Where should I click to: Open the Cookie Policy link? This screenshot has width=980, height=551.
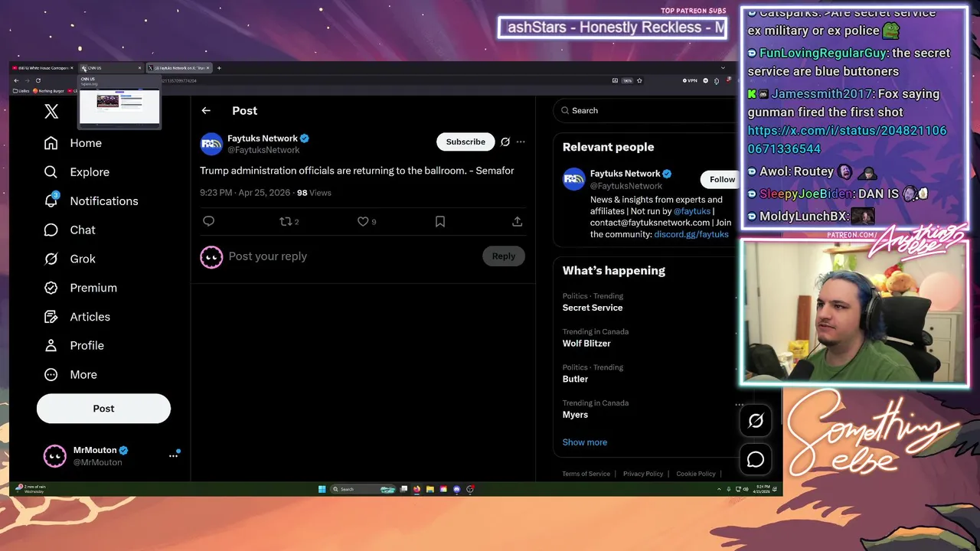tap(696, 474)
